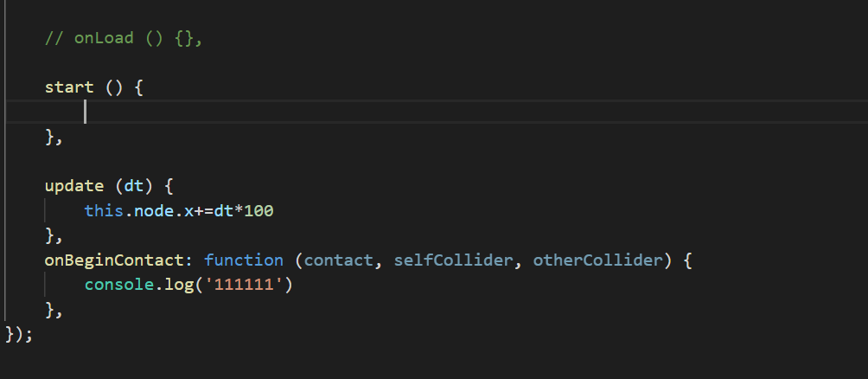Click the number 100 in the update expression
This screenshot has width=868, height=379.
coord(258,210)
